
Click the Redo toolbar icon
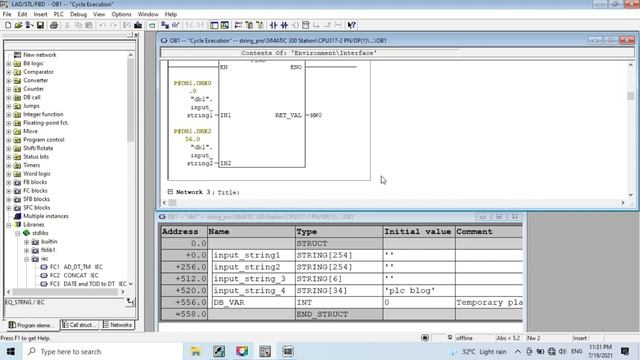coord(113,25)
